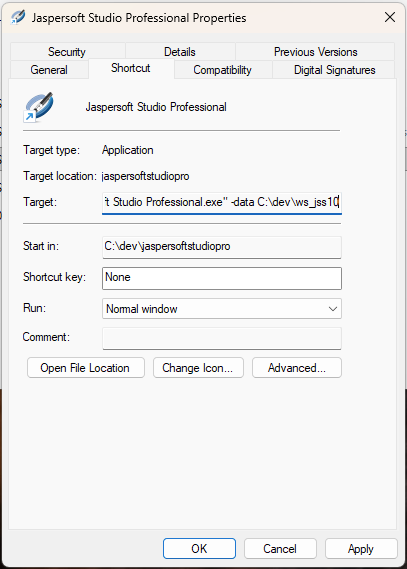Image resolution: width=407 pixels, height=569 pixels.
Task: Open the Previous Versions tab
Action: pos(315,52)
